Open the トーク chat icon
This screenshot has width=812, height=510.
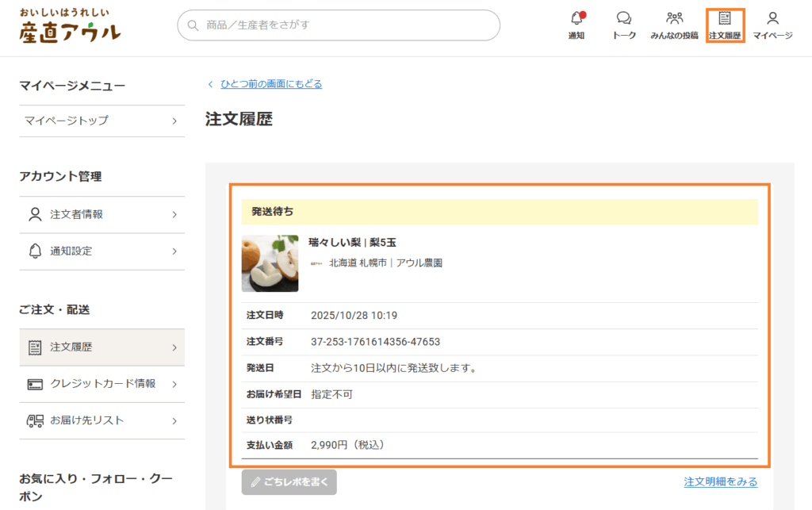click(x=624, y=19)
